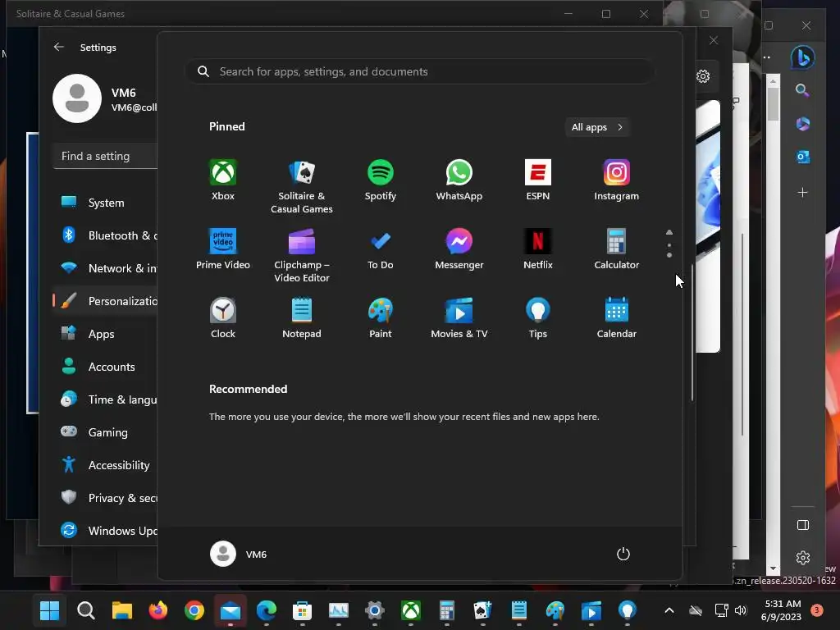This screenshot has width=840, height=630.
Task: Launch Messenger from the Start menu
Action: pos(459,249)
